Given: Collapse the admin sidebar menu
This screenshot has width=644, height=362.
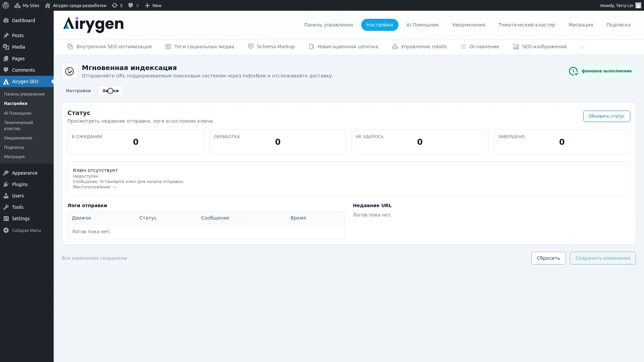Looking at the screenshot, I should [27, 230].
